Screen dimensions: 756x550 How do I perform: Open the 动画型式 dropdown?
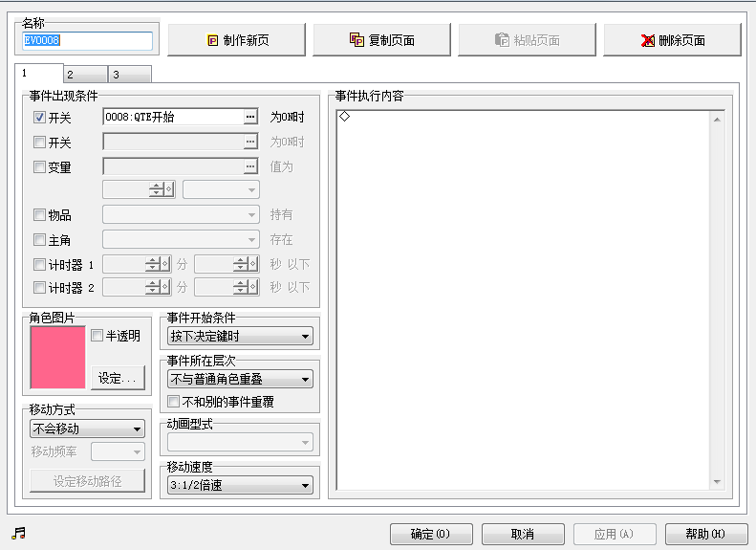point(240,442)
